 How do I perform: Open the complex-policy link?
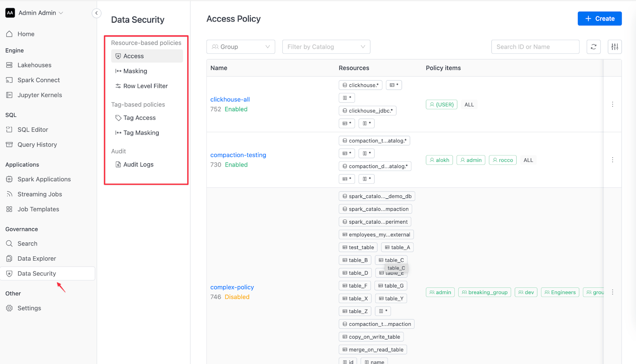coord(232,287)
